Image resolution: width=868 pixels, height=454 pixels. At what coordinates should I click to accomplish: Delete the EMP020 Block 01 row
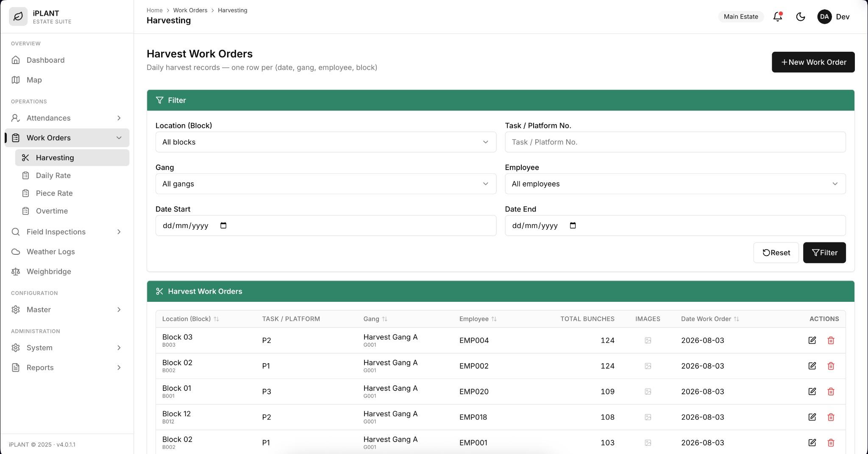click(x=831, y=391)
